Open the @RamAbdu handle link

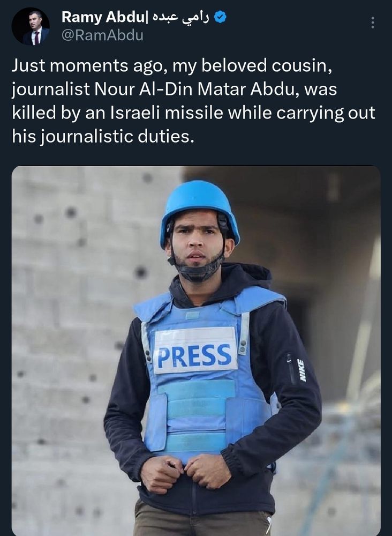pos(102,35)
